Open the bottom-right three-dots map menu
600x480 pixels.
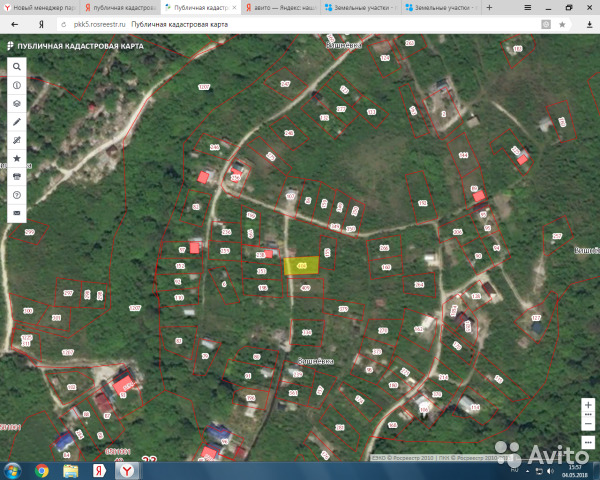(588, 442)
